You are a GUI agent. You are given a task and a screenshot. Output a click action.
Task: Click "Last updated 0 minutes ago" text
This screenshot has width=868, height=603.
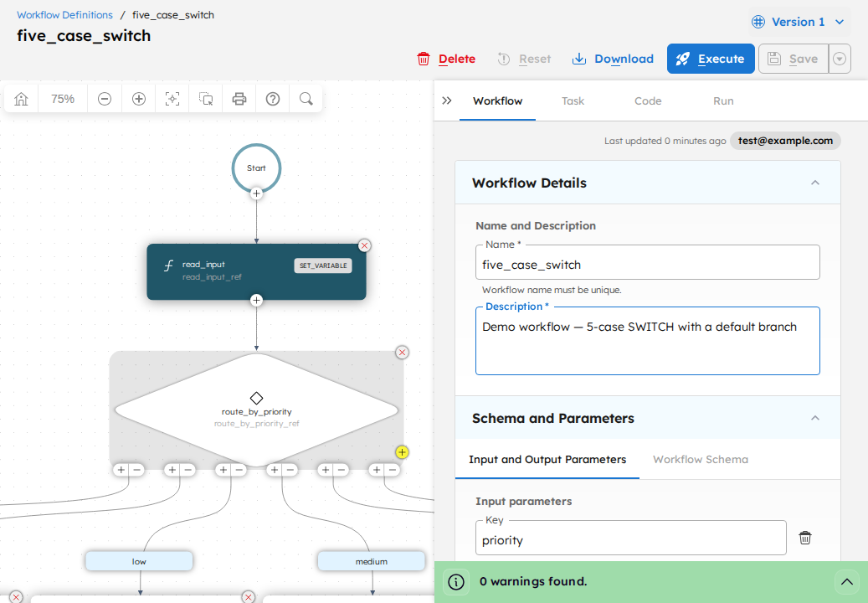click(x=665, y=141)
